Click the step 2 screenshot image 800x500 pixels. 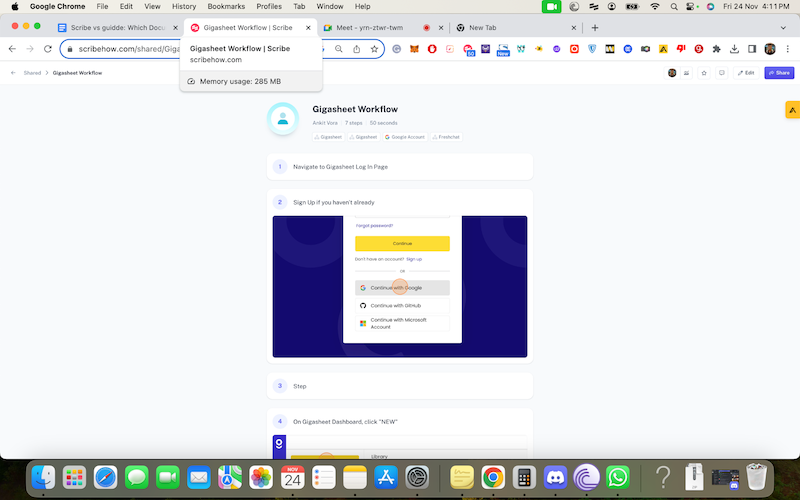pyautogui.click(x=399, y=286)
